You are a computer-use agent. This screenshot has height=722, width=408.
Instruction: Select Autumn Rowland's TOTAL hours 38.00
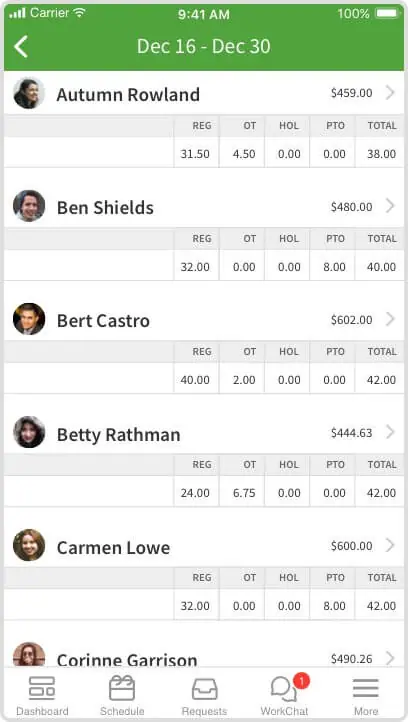coord(381,154)
